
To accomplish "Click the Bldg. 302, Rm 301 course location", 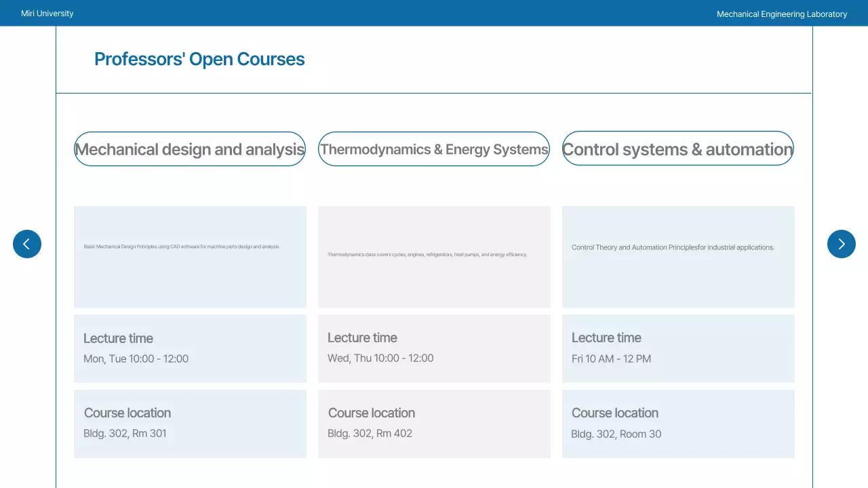I will tap(125, 434).
